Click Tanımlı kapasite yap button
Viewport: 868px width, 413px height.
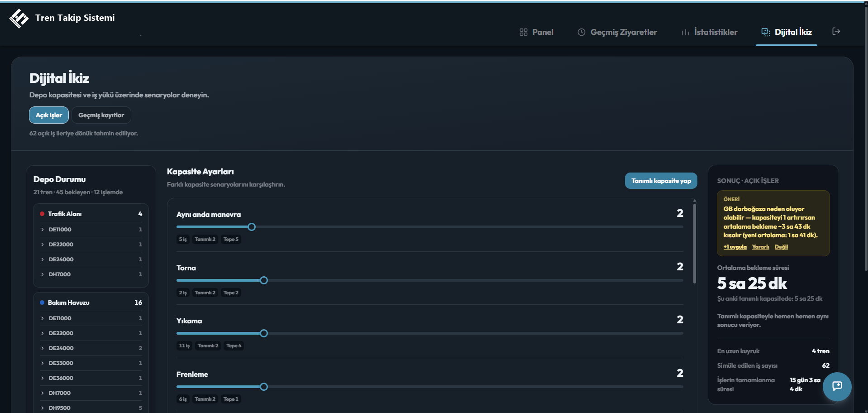(661, 181)
